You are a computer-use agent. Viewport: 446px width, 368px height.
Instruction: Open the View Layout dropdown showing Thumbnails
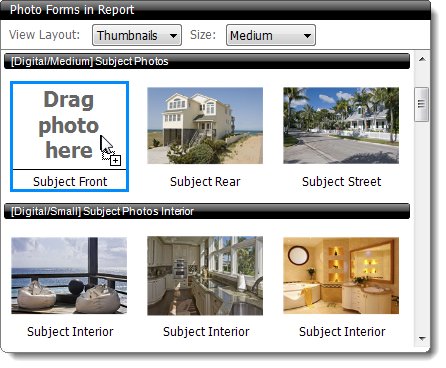pyautogui.click(x=137, y=35)
